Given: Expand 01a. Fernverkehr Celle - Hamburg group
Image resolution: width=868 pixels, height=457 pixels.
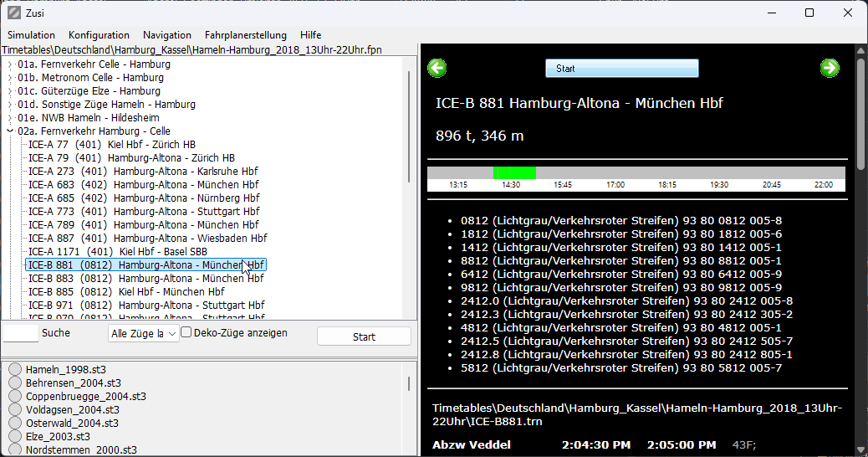Looking at the screenshot, I should click(x=10, y=64).
